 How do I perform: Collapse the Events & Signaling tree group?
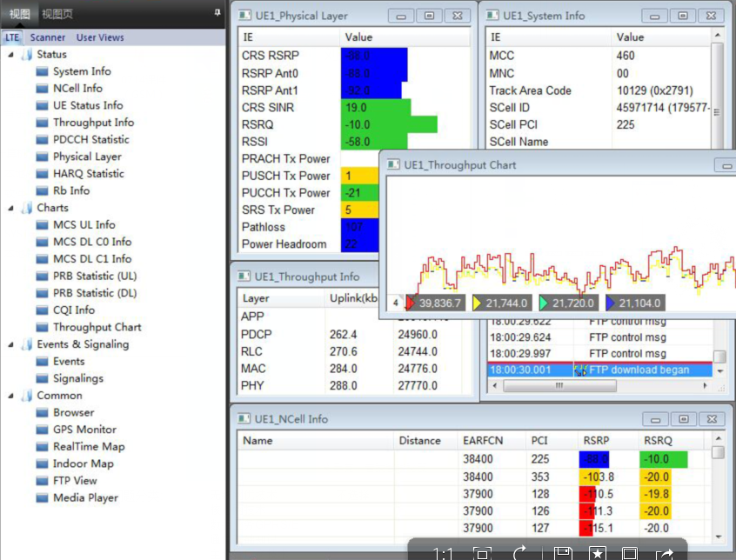10,344
